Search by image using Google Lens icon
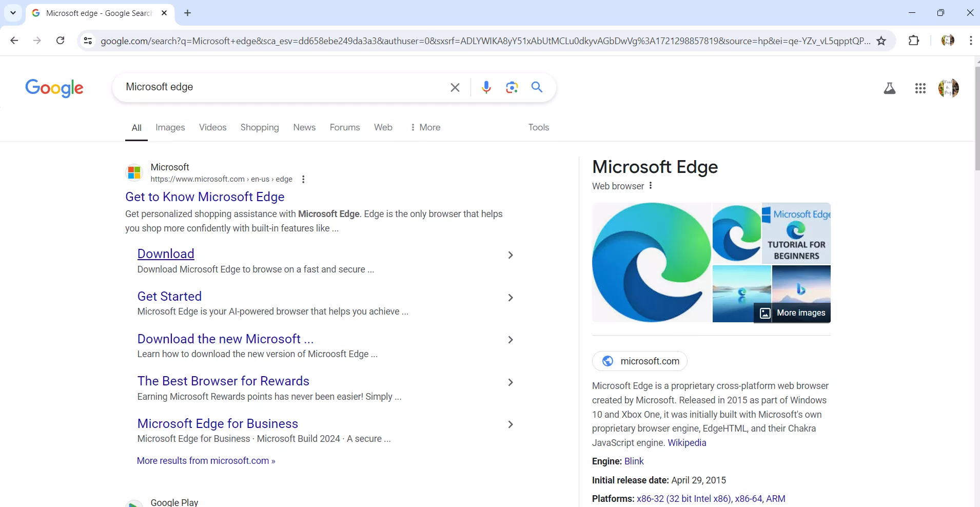Image resolution: width=980 pixels, height=507 pixels. pyautogui.click(x=512, y=87)
